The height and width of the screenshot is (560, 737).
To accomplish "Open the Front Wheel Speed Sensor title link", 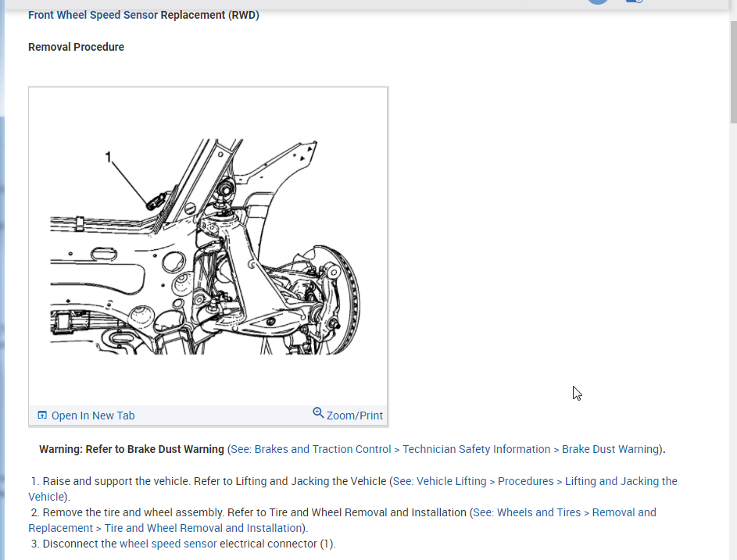I will pyautogui.click(x=93, y=15).
